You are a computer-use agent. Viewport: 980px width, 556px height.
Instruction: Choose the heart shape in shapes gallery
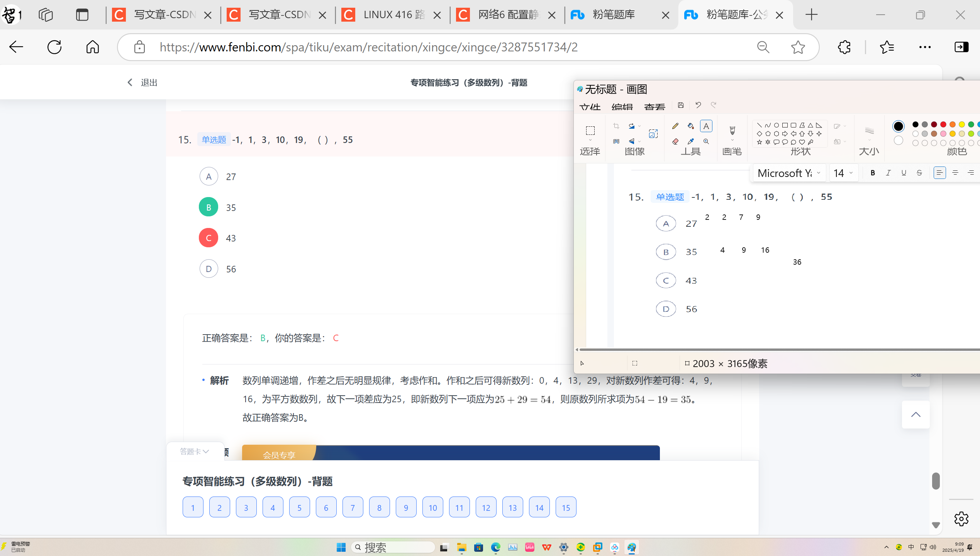pos(802,142)
